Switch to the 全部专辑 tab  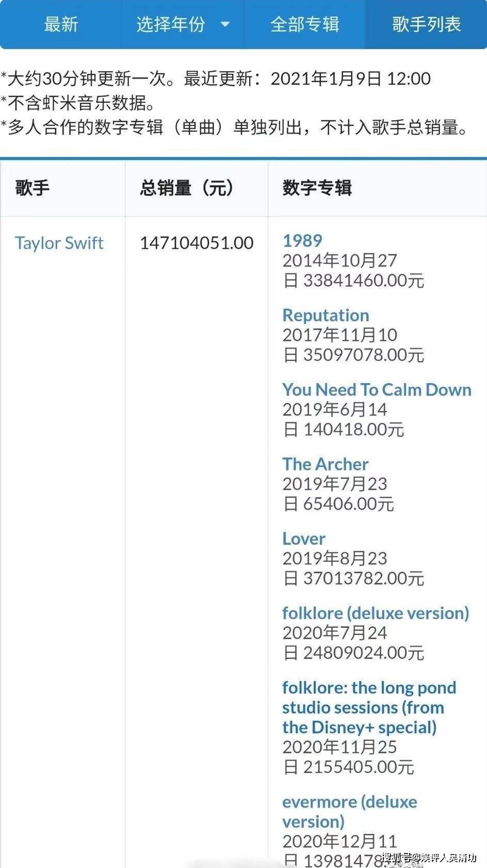click(304, 24)
